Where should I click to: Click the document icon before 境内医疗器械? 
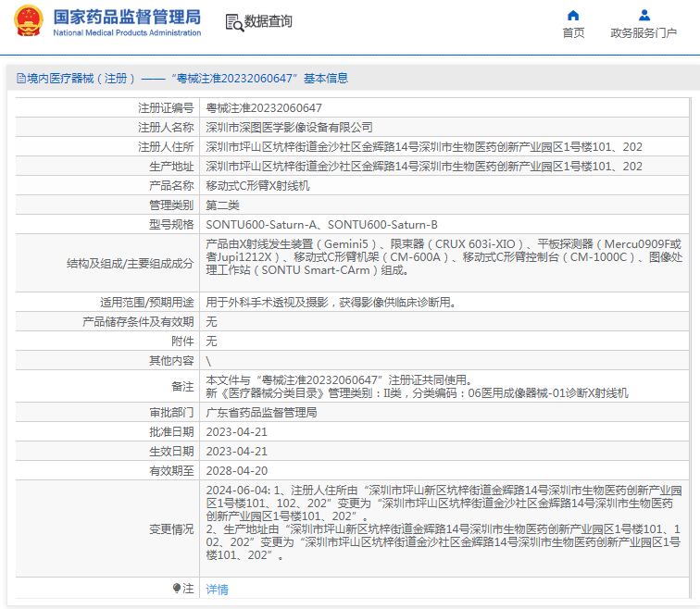pyautogui.click(x=21, y=79)
